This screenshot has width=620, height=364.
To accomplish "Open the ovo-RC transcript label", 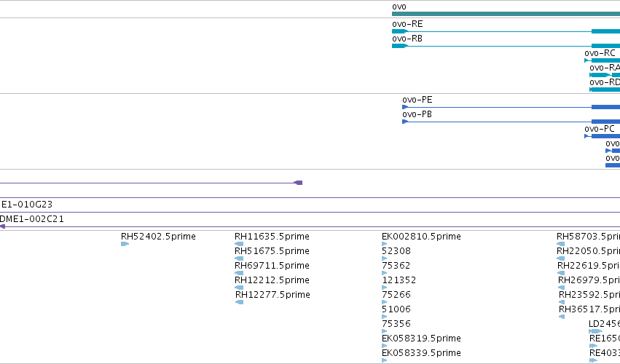I will tap(600, 53).
